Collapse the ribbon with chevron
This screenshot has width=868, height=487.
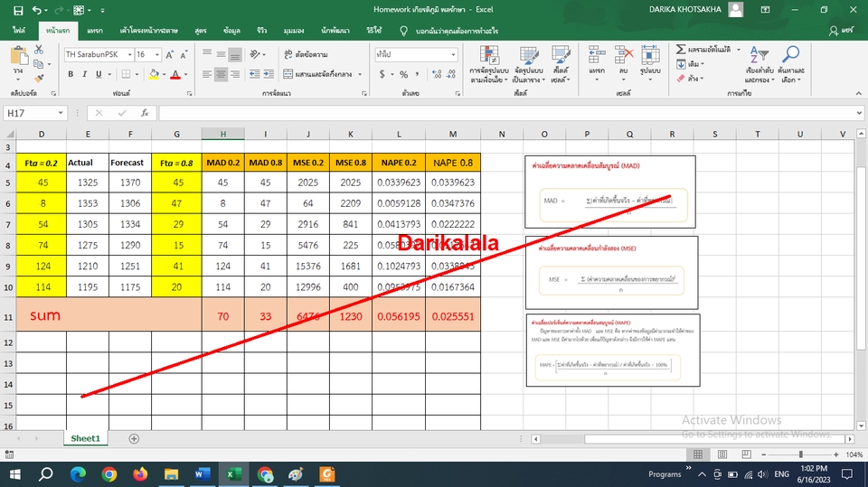click(x=859, y=93)
